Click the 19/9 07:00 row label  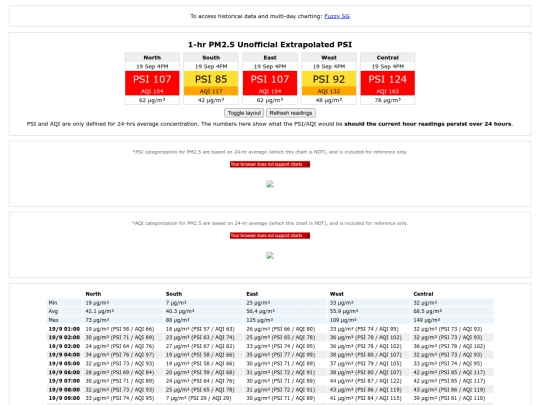[x=64, y=381]
